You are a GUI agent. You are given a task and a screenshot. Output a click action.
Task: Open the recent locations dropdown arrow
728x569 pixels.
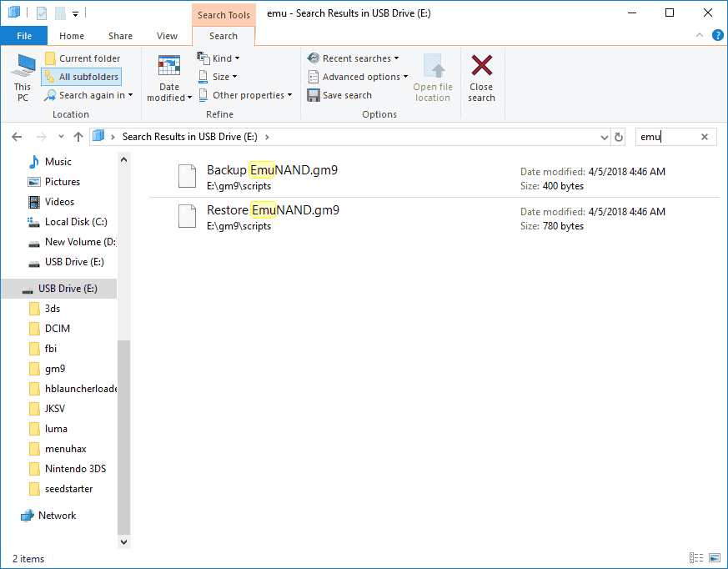[61, 137]
